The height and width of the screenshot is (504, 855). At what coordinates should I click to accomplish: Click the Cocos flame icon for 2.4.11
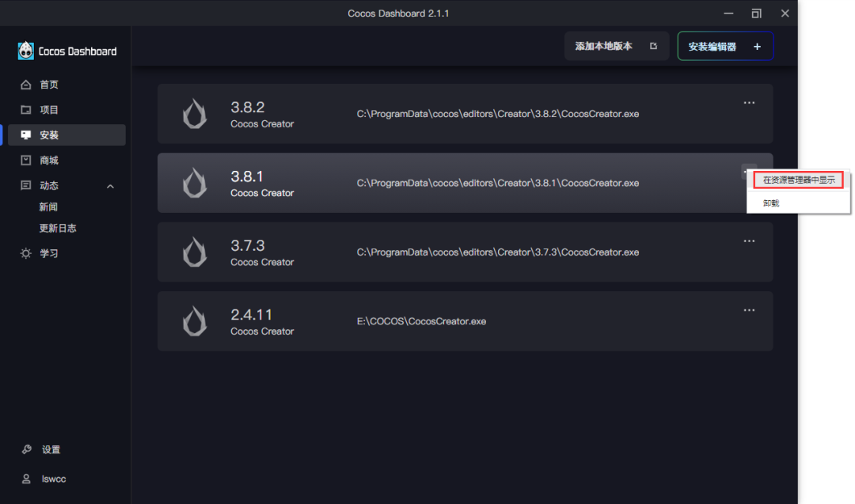[x=195, y=321]
